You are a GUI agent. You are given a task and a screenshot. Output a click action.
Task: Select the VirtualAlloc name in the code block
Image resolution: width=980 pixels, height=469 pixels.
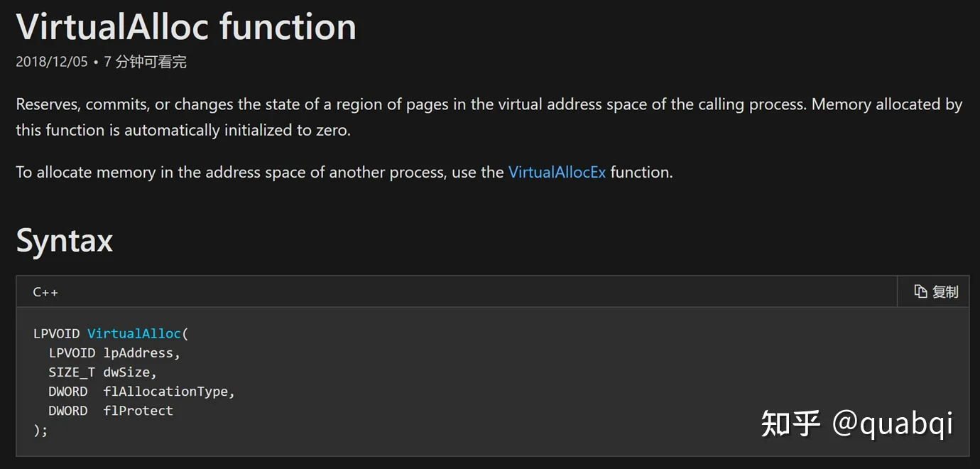pos(133,333)
